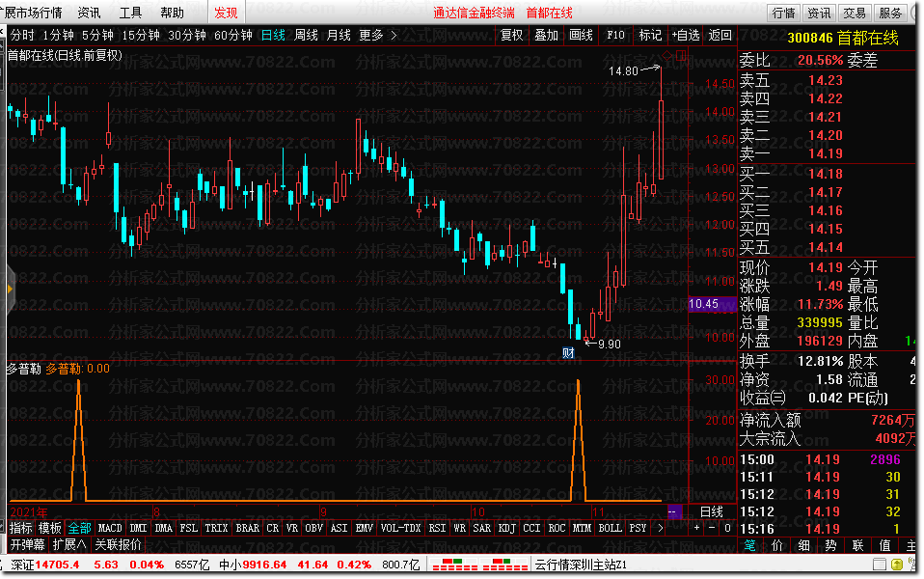Apply the OBV indicator
This screenshot has height=579, width=924.
pos(313,528)
